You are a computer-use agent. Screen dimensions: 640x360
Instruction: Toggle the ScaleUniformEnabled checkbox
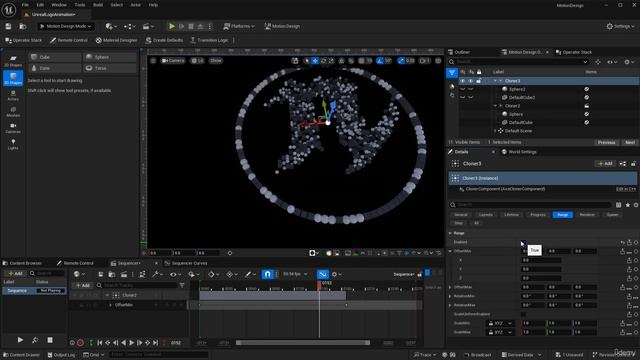(524, 314)
